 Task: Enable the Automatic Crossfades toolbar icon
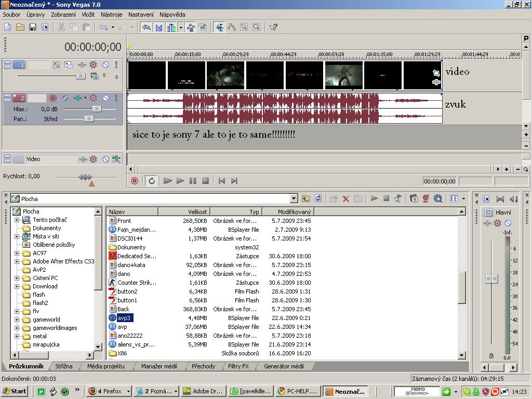pos(159,27)
